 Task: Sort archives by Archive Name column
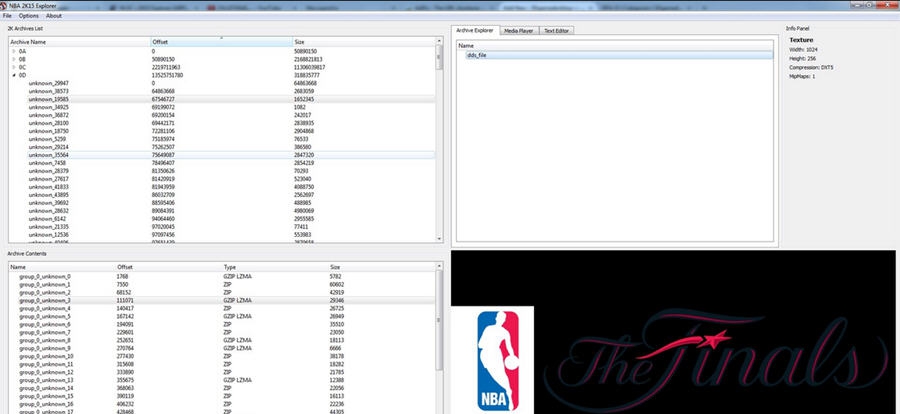click(x=79, y=42)
